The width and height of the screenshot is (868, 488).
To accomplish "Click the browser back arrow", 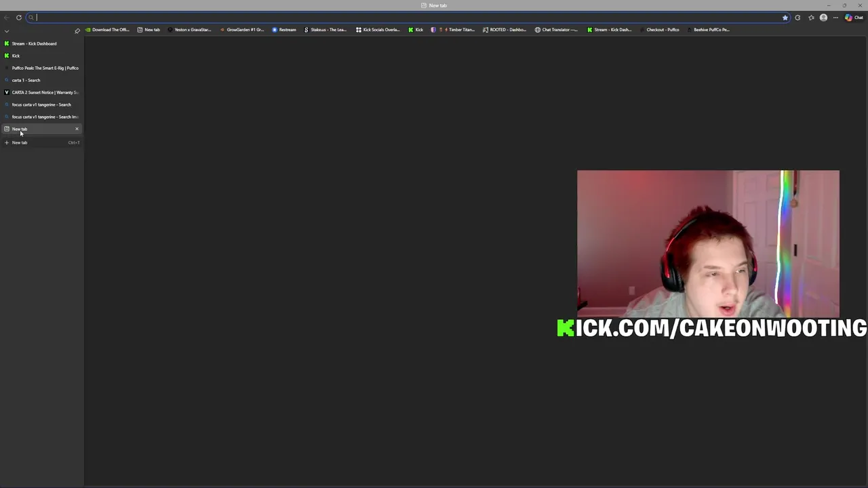I will [7, 18].
